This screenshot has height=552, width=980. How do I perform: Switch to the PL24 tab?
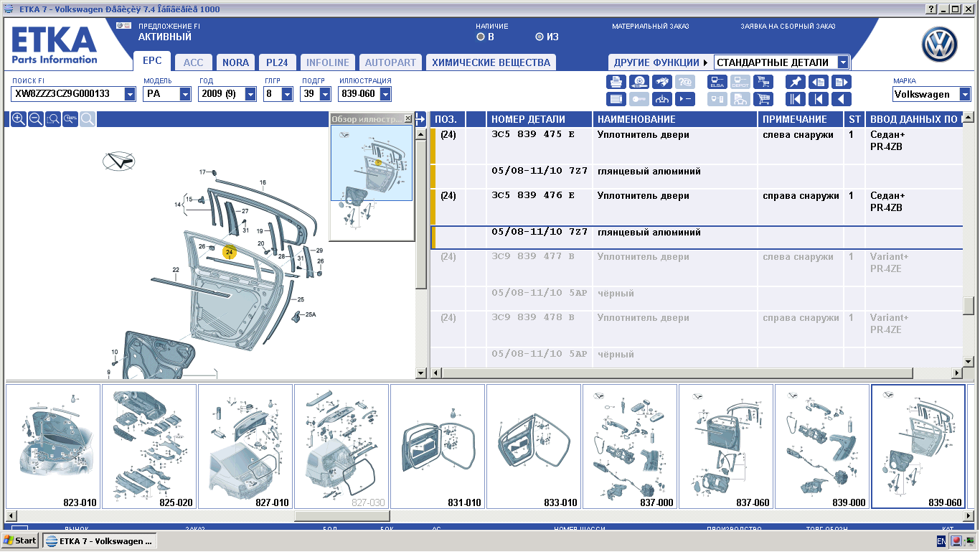click(277, 62)
